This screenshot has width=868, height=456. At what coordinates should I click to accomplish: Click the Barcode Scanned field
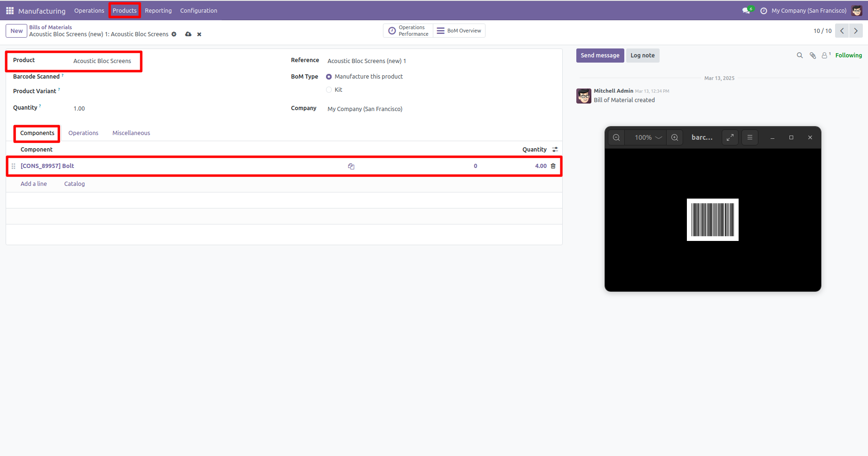(x=172, y=77)
